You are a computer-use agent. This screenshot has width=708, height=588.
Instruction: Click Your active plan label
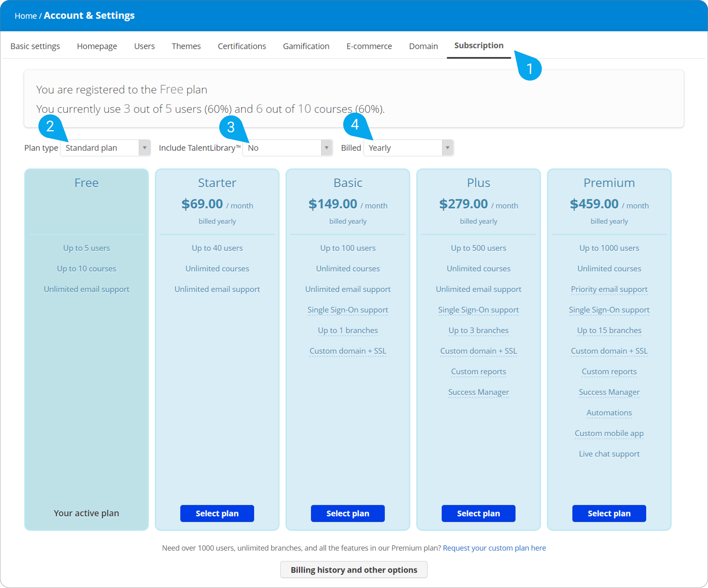(86, 513)
